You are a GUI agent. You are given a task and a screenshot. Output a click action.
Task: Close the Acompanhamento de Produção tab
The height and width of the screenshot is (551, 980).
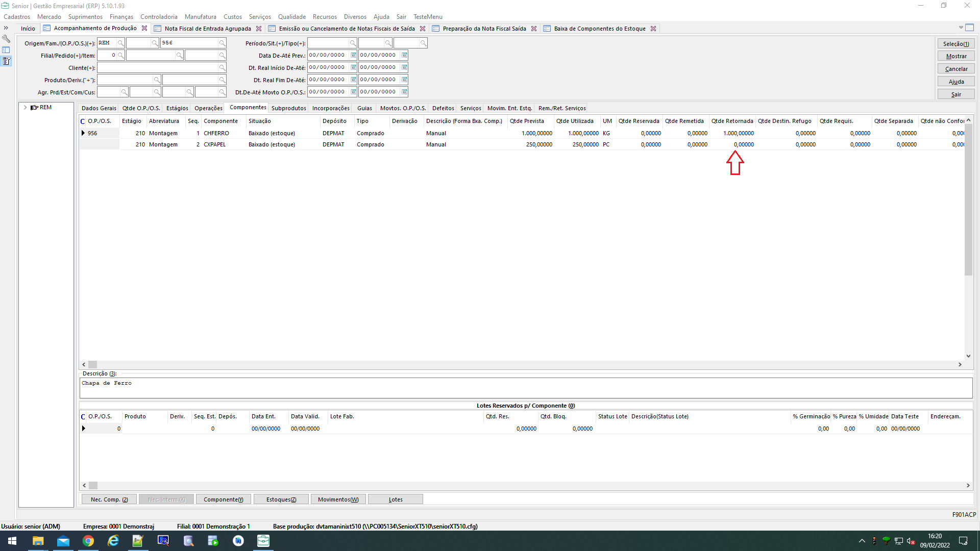click(144, 29)
